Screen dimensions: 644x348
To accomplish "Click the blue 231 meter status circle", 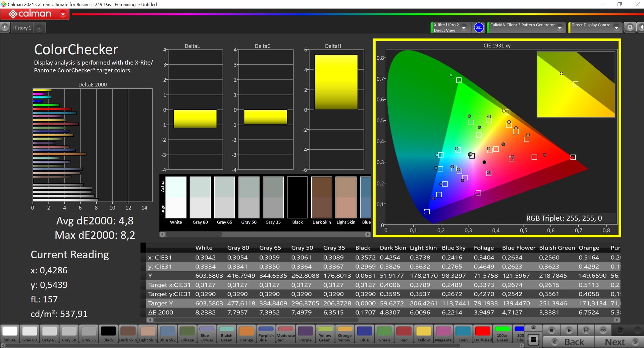I will click(x=479, y=27).
